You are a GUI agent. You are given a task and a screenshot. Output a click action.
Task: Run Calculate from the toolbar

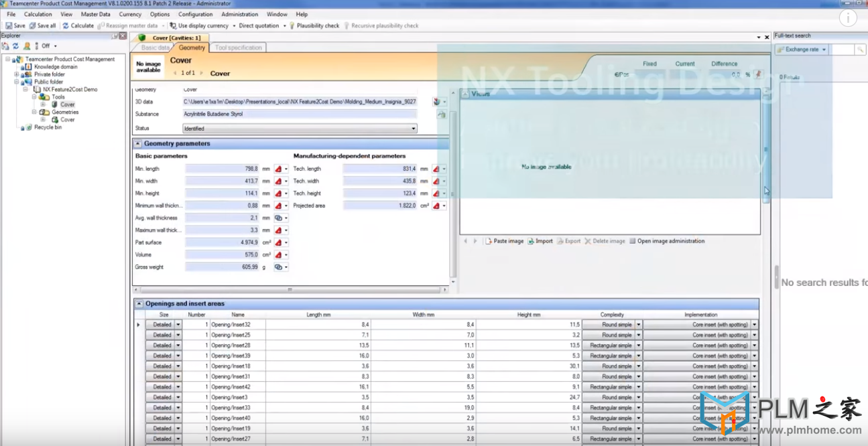pyautogui.click(x=78, y=25)
